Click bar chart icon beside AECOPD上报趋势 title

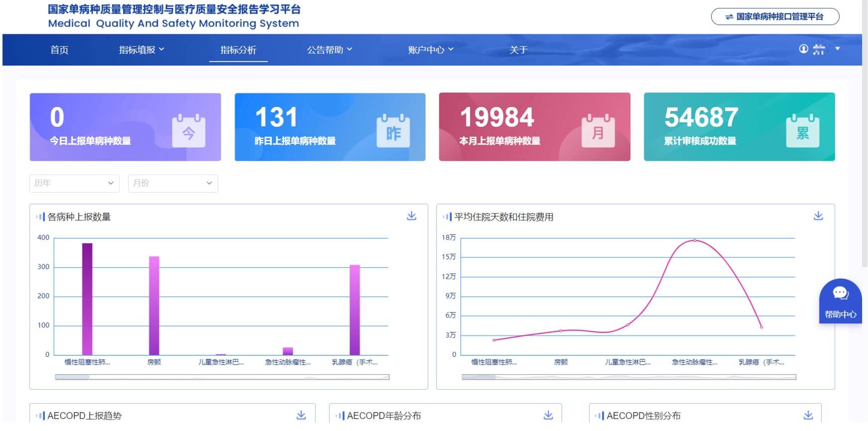coord(40,416)
